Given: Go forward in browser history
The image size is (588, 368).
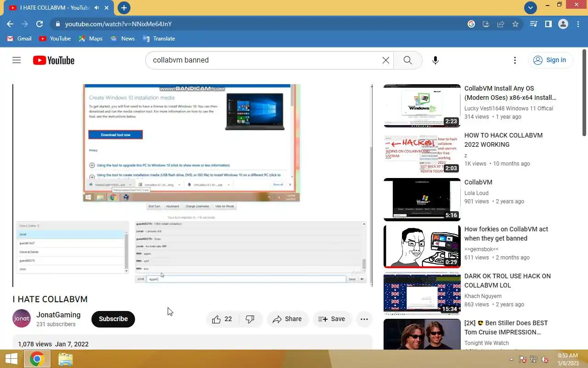Looking at the screenshot, I should pyautogui.click(x=25, y=24).
